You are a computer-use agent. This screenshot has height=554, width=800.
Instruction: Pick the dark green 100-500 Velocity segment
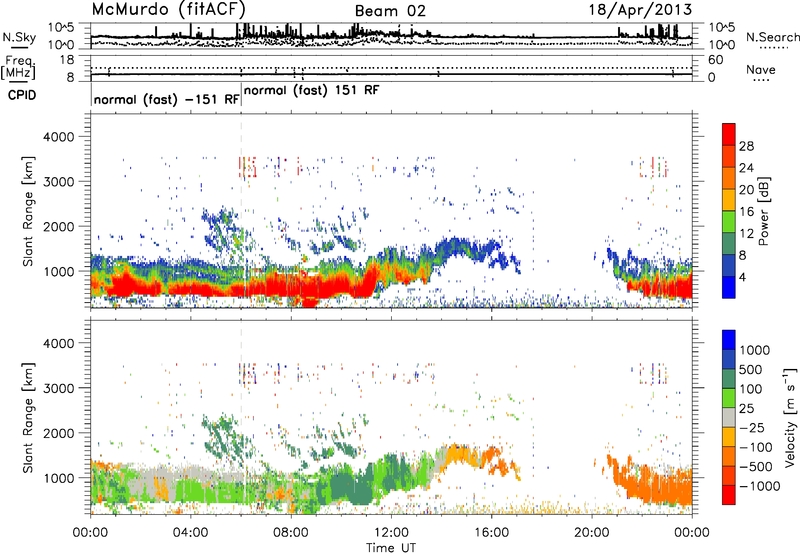click(729, 379)
